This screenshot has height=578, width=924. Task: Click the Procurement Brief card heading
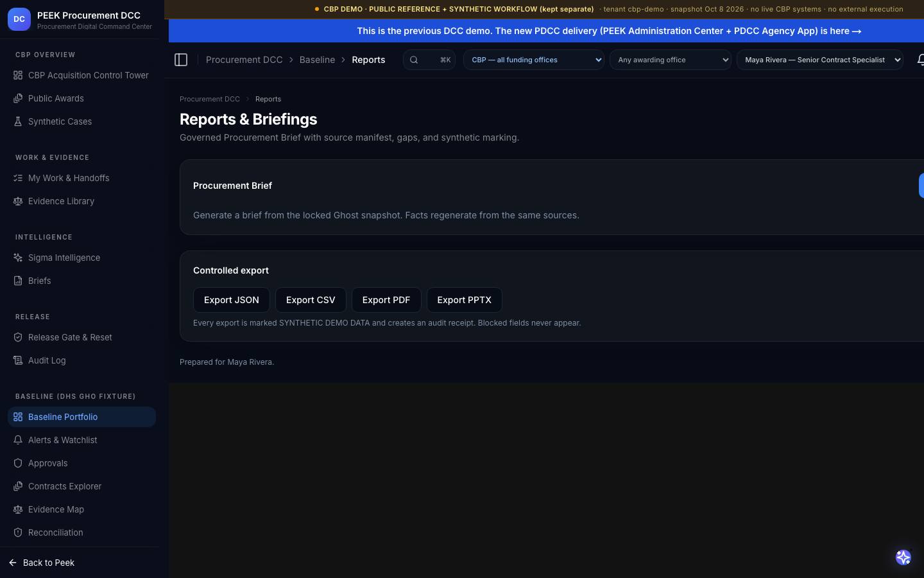(x=232, y=186)
